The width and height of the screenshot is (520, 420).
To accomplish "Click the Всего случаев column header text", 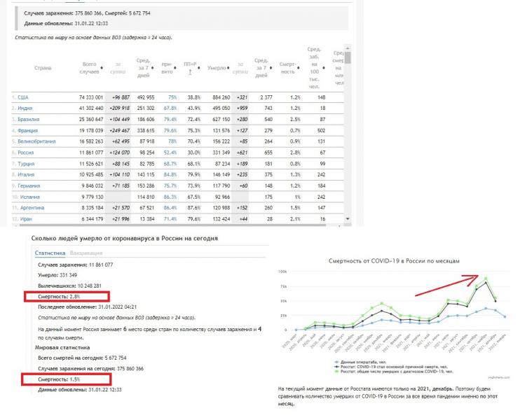I will (x=89, y=68).
